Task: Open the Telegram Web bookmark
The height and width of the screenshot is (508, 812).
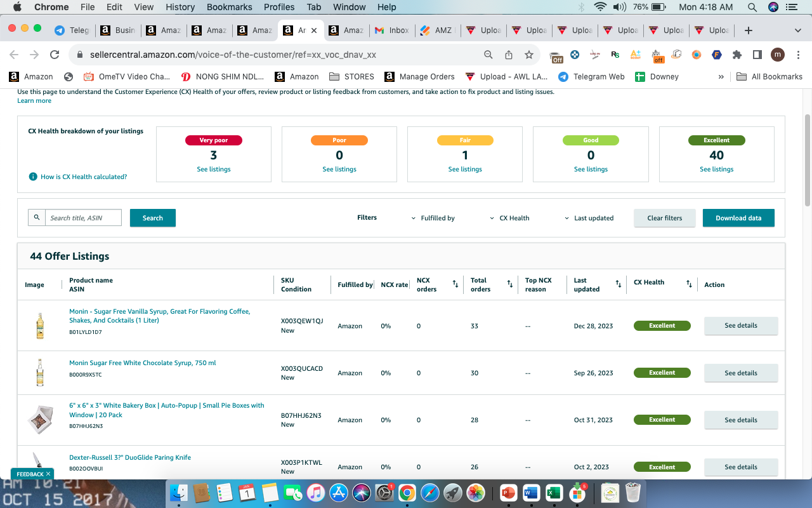Action: [591, 77]
